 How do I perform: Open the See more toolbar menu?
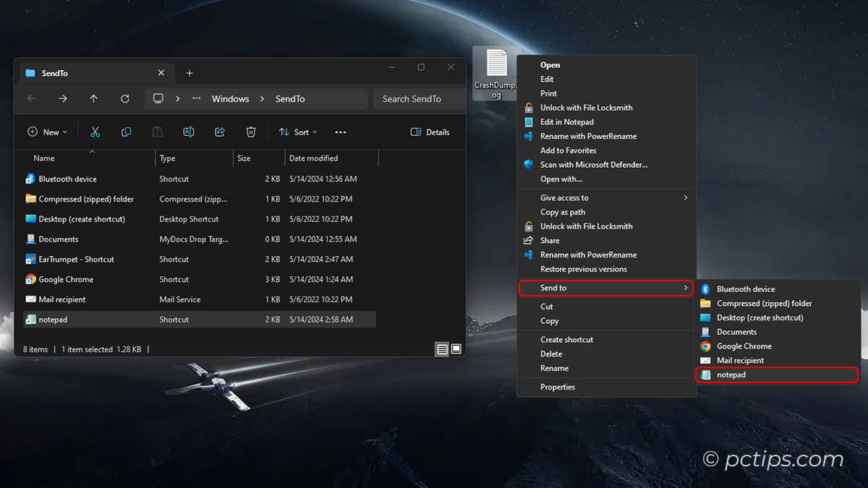340,132
